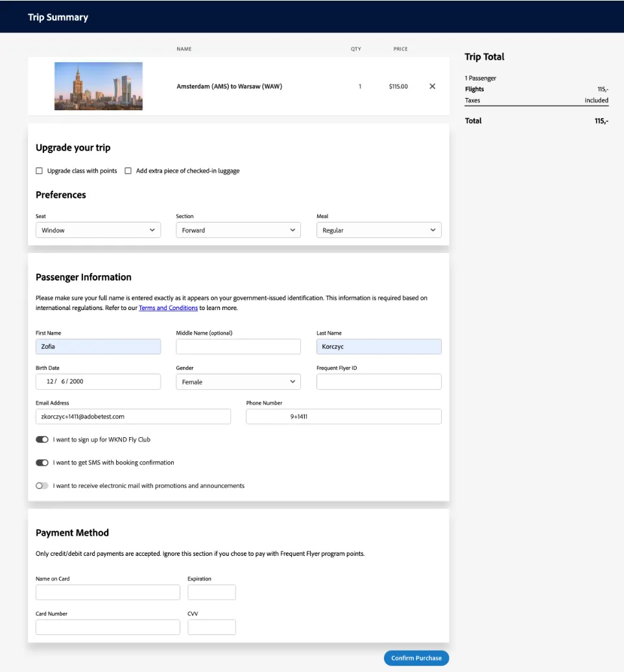Tick Add extra piece of checked-in luggage
The height and width of the screenshot is (672, 624).
128,171
